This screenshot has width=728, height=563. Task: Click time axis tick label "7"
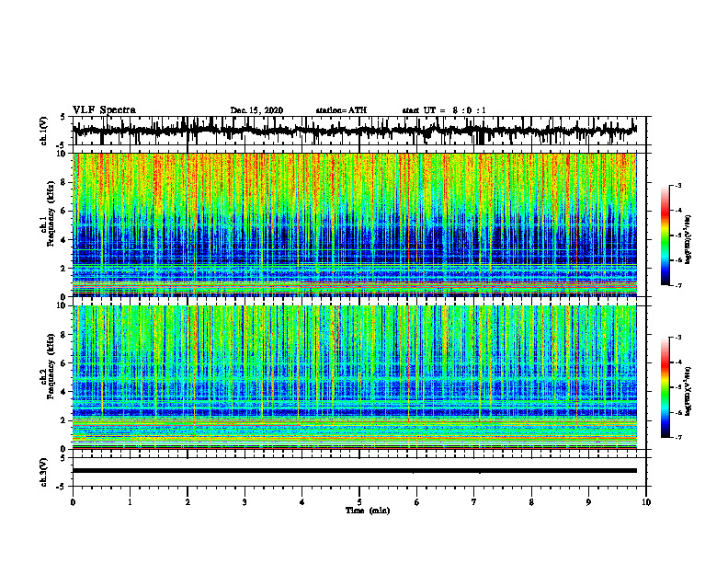pos(474,502)
